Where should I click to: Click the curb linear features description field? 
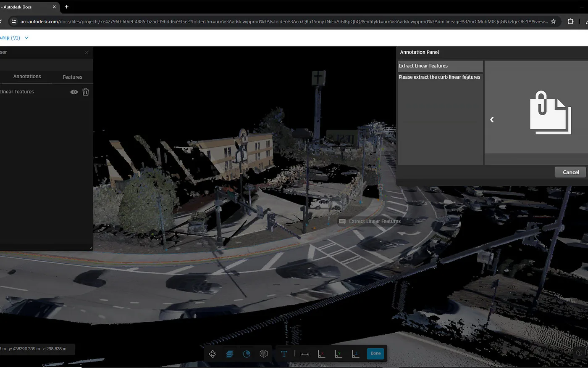[x=440, y=119]
